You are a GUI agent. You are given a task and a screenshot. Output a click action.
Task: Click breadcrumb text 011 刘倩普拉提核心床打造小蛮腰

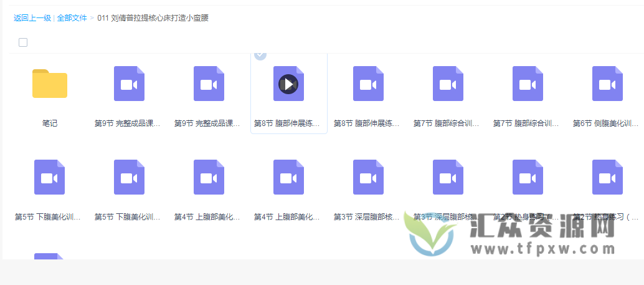point(153,18)
